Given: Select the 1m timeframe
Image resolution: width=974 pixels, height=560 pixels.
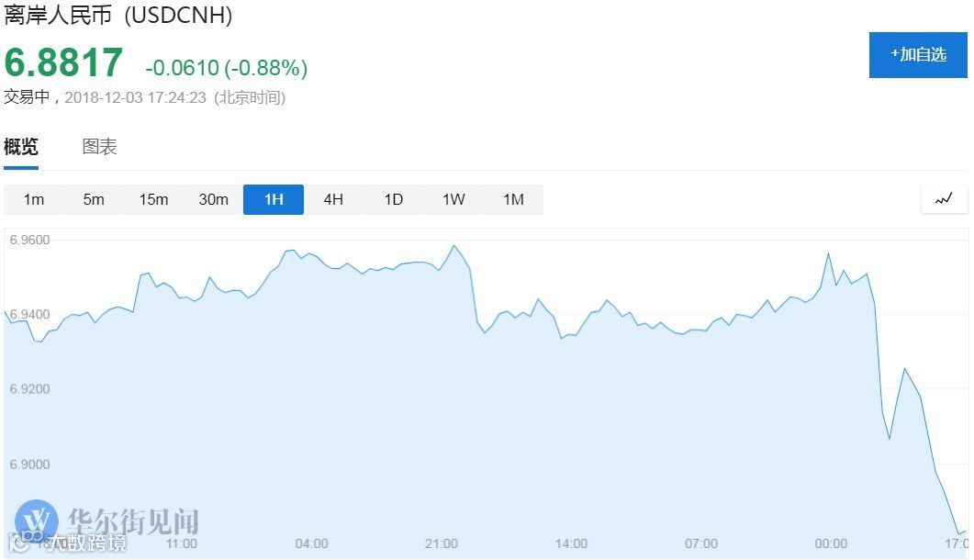Looking at the screenshot, I should 34,199.
